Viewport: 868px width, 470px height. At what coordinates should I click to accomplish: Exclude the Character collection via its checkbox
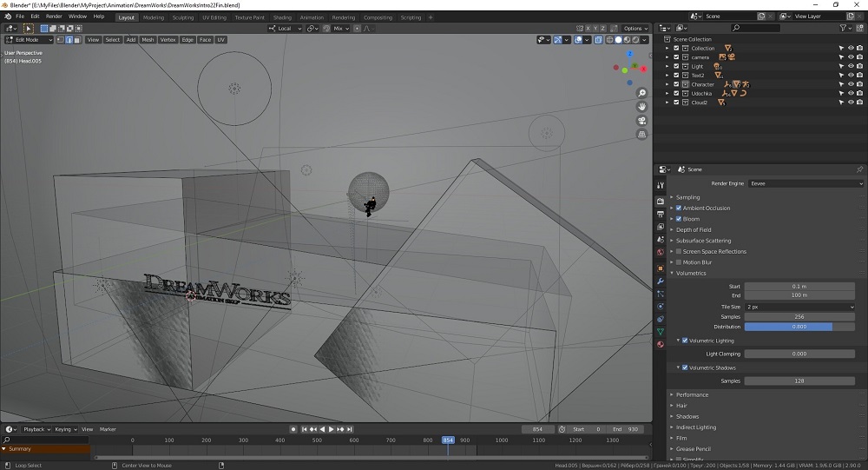pos(676,84)
